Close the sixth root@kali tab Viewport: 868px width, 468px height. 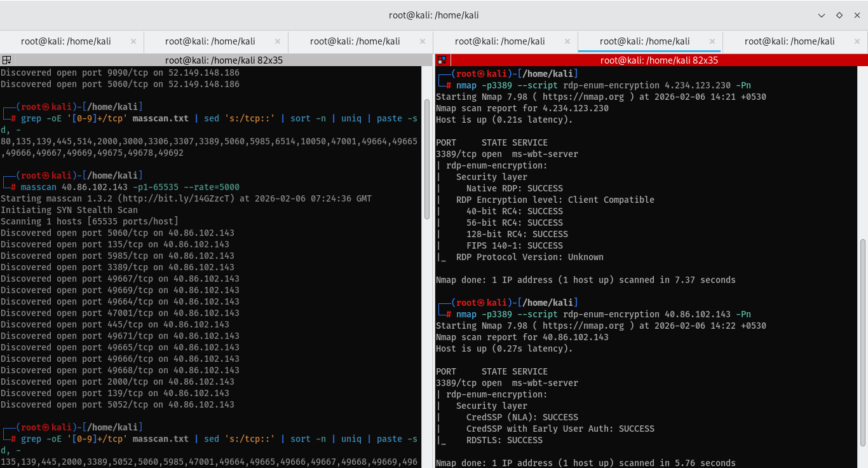857,41
